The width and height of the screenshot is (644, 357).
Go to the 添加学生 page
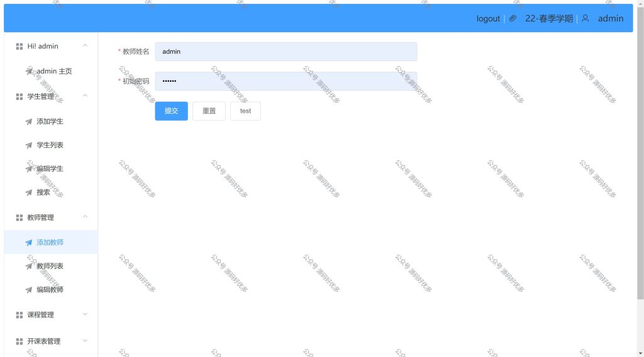(x=51, y=122)
